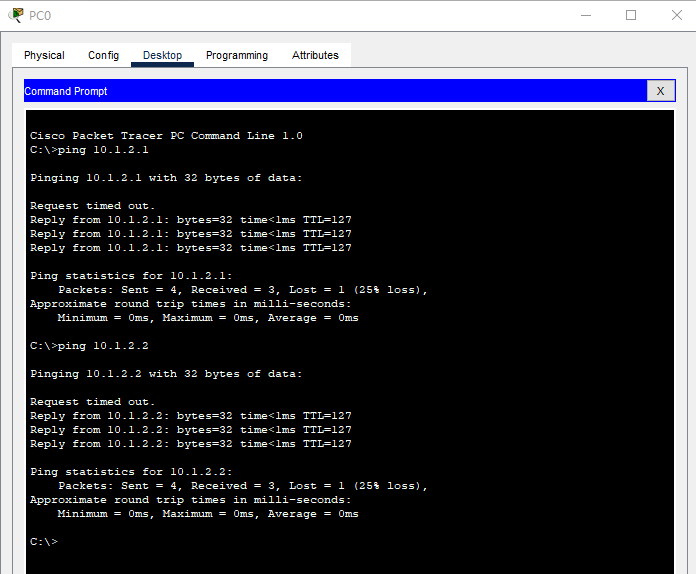
Task: Click the "ping 10.1.2.2" command line
Action: [89, 346]
